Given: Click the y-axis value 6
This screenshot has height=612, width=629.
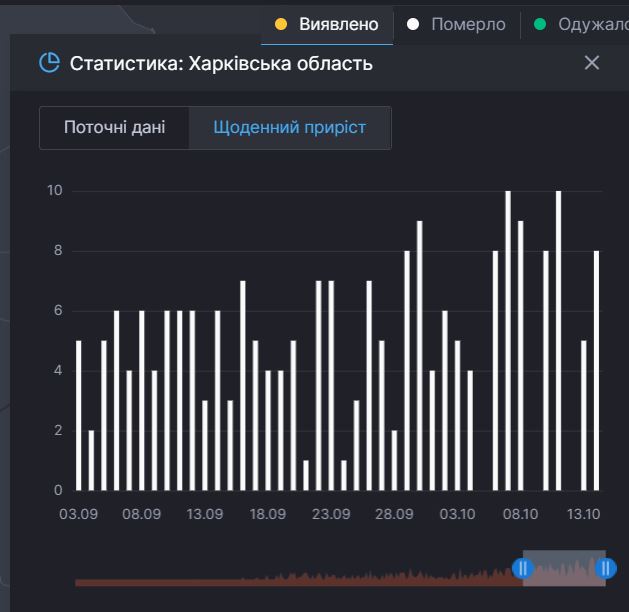Looking at the screenshot, I should click(x=58, y=310).
